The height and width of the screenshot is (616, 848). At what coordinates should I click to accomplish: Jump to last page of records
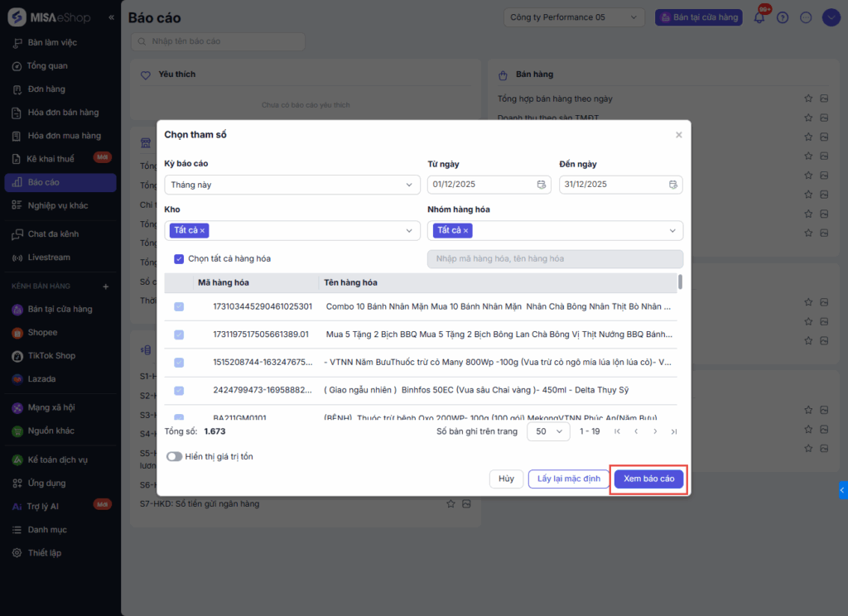click(674, 431)
